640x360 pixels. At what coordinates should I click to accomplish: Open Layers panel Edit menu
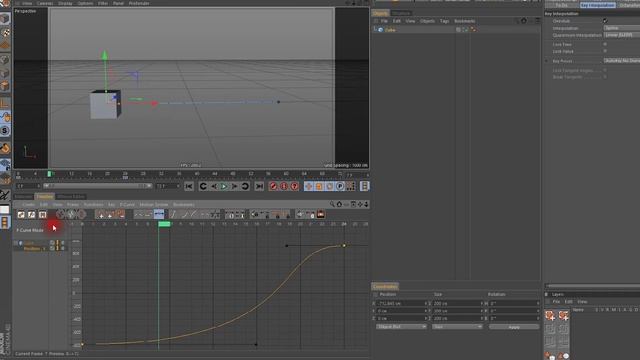(569, 302)
